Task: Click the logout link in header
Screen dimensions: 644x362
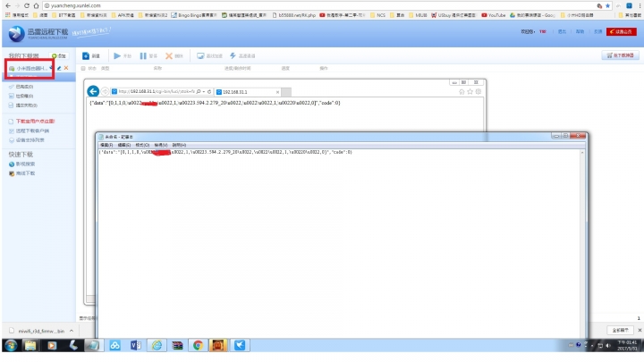Action: coord(562,31)
